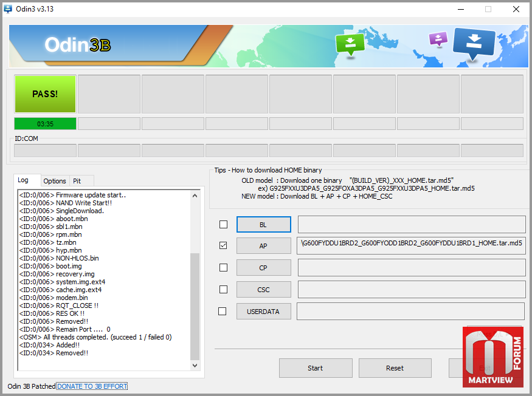This screenshot has width=532, height=396.
Task: Click the blue download icon in banner
Action: coord(474,43)
